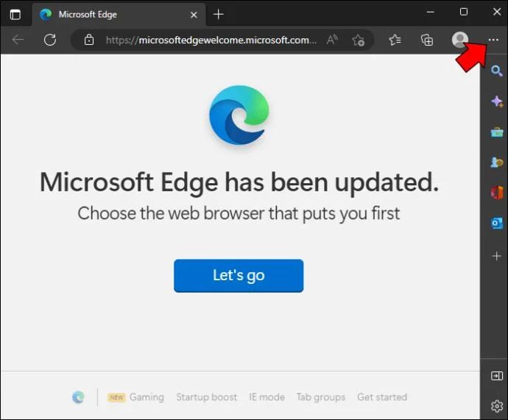Click the address bar URL
The image size is (508, 420).
[x=211, y=40]
